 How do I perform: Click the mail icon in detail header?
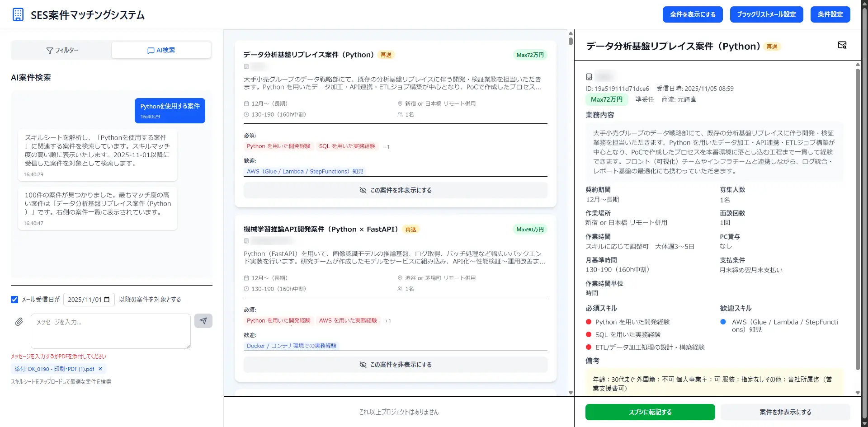842,45
